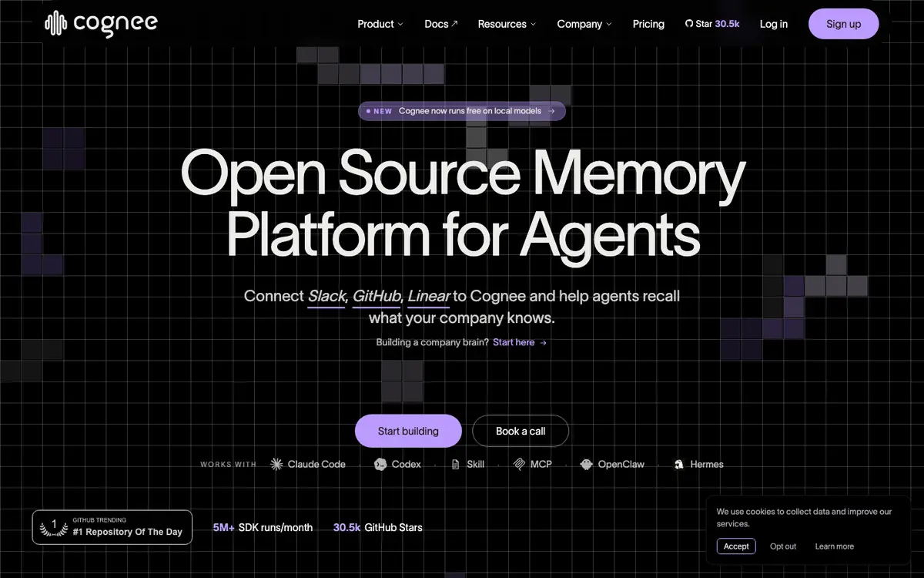Accept the cookies
Image resolution: width=924 pixels, height=578 pixels.
736,546
